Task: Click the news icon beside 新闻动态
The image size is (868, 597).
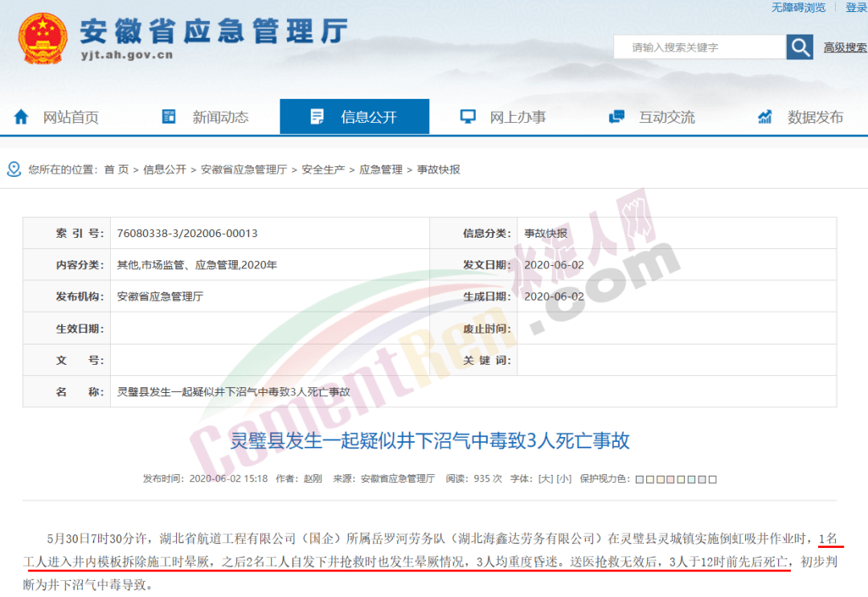Action: 169,117
